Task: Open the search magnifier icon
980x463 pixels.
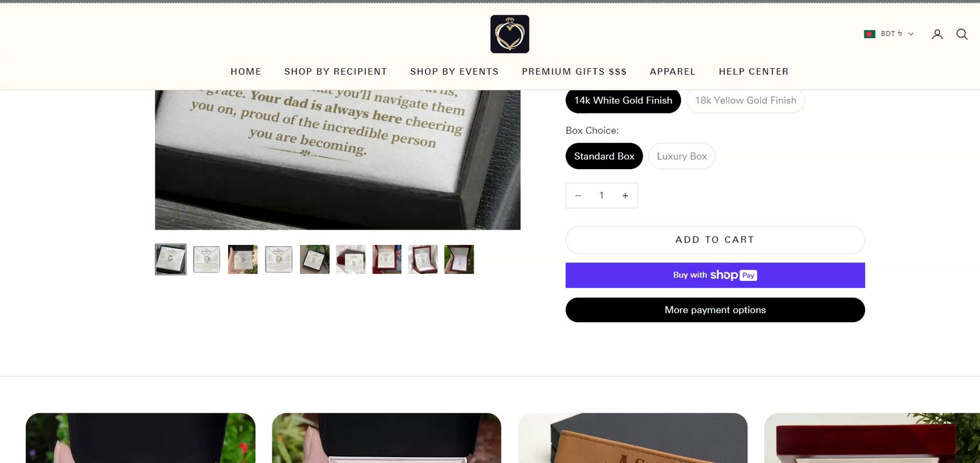Action: coord(961,34)
